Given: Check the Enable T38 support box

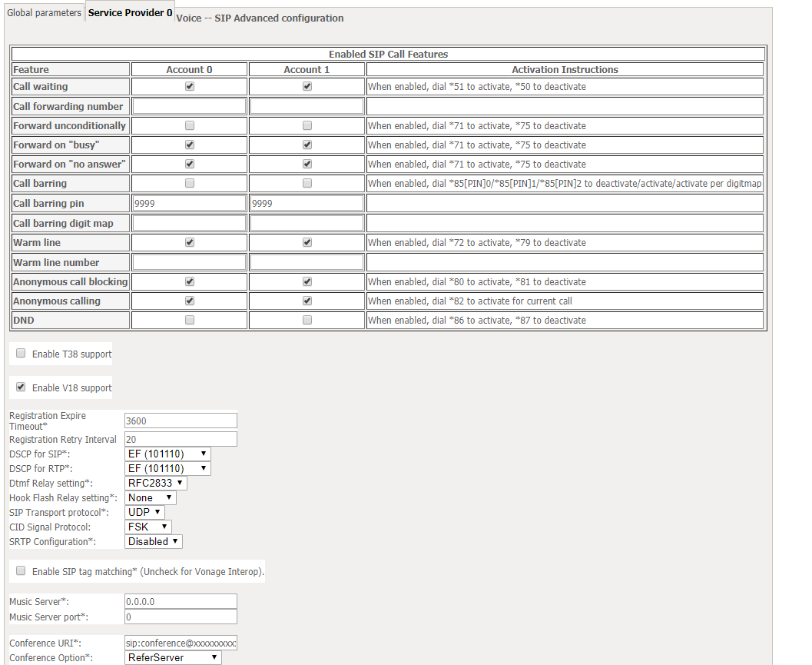Looking at the screenshot, I should [21, 353].
